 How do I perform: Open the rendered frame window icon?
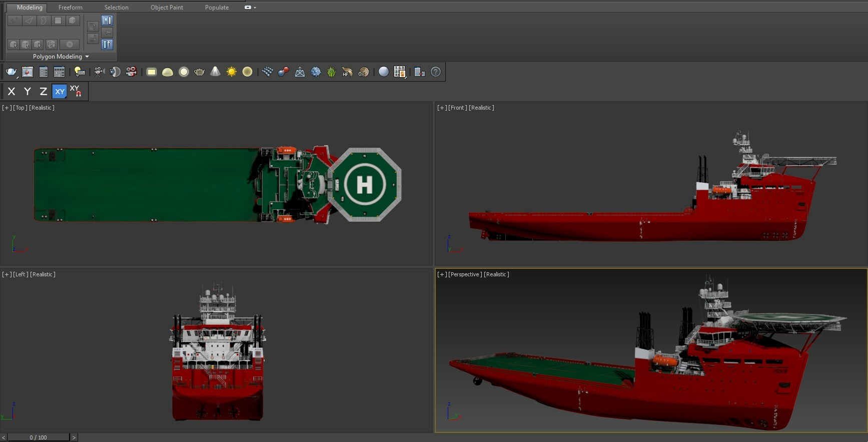[x=28, y=72]
